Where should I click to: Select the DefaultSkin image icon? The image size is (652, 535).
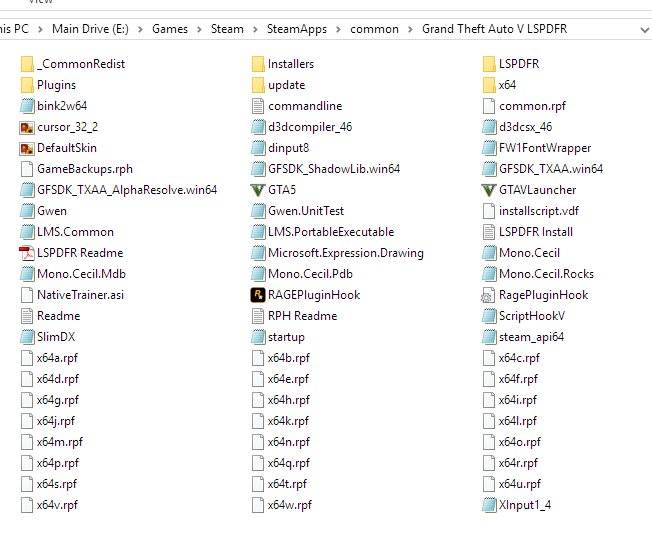point(27,148)
